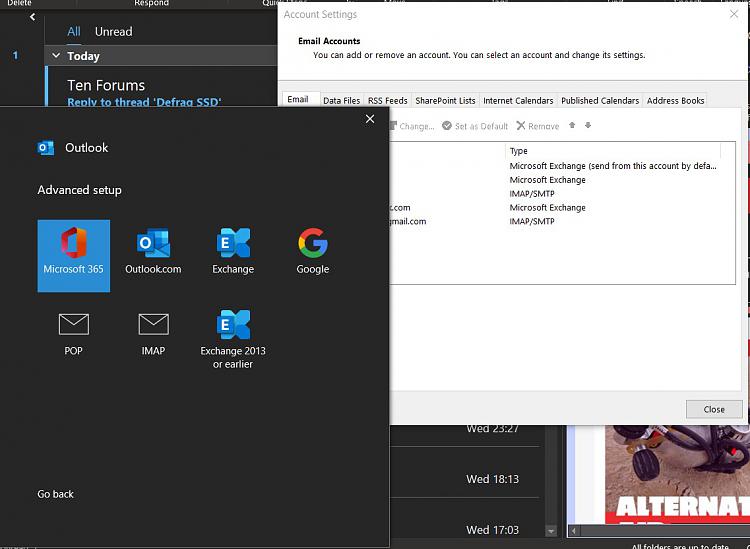Click the Type column header
750x549 pixels.
613,151
